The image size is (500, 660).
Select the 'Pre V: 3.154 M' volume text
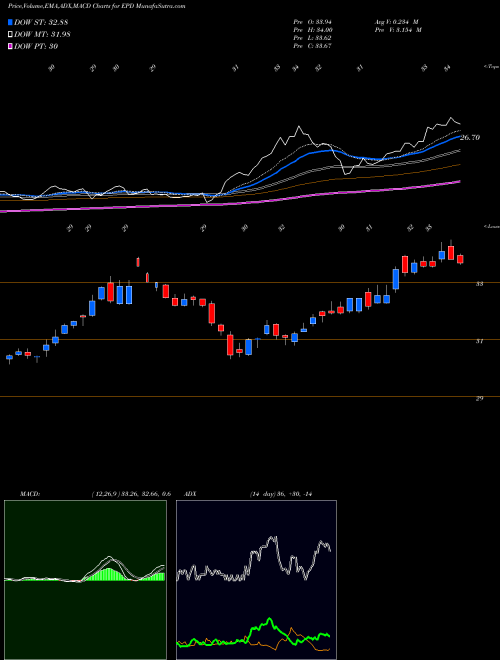coord(398,30)
